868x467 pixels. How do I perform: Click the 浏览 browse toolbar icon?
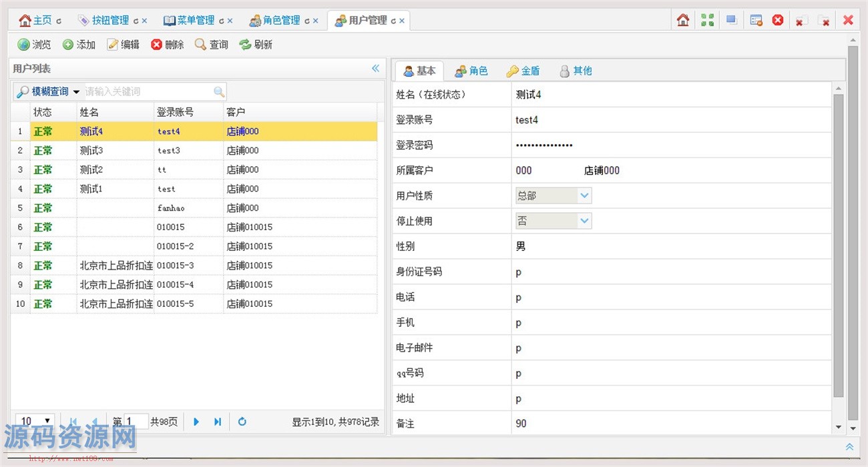24,45
